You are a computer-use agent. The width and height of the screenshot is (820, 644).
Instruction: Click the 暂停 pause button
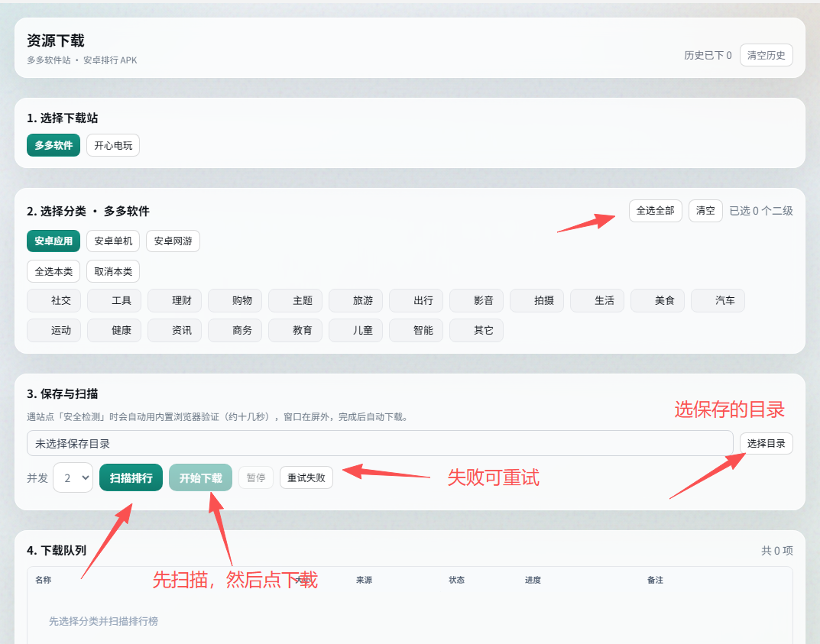[x=256, y=477]
